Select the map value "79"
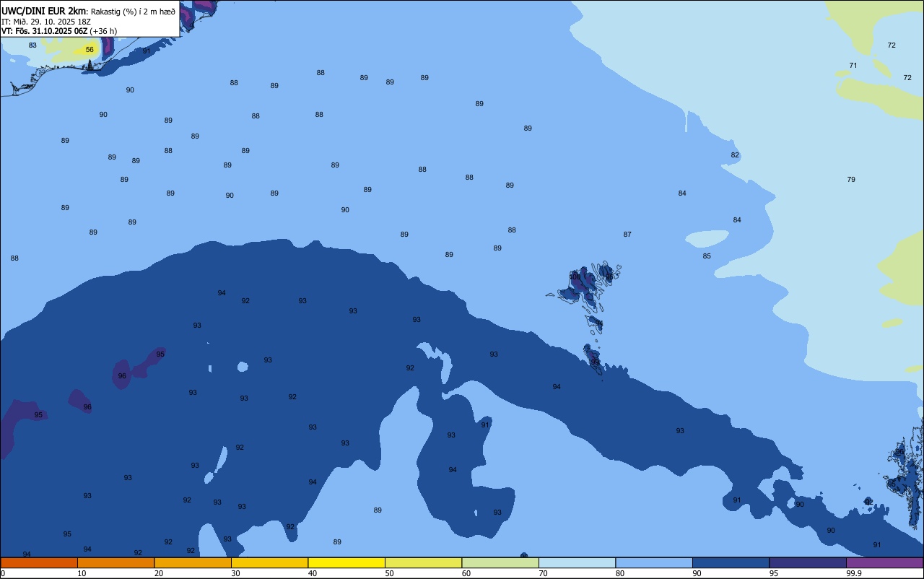 pos(851,180)
